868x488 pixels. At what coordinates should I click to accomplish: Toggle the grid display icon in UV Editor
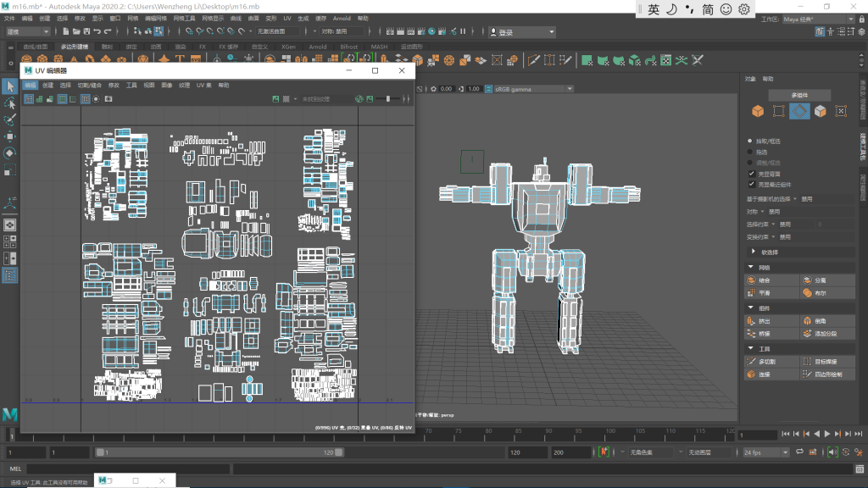coord(85,99)
